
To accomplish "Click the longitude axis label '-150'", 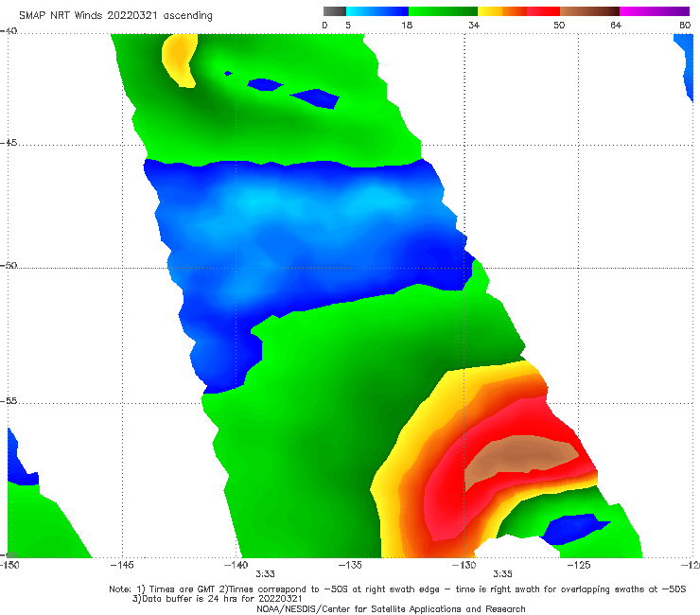I will pyautogui.click(x=9, y=565).
